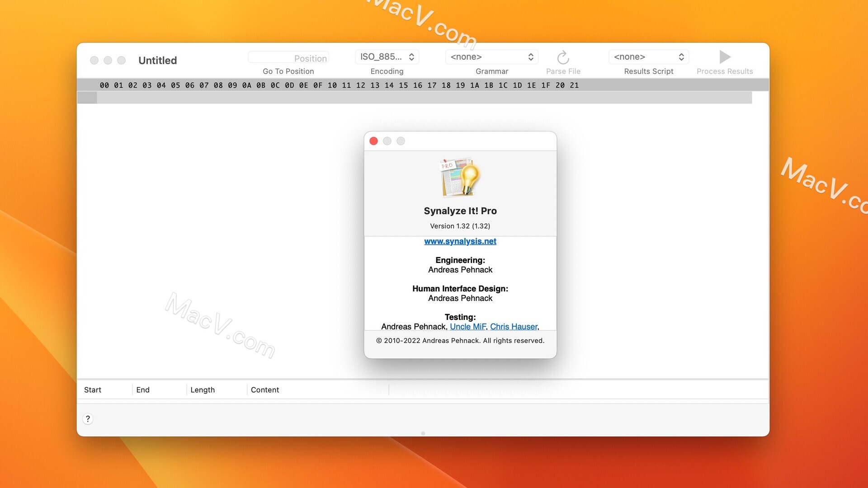This screenshot has width=868, height=488.
Task: Open the Uncle MiF link
Action: click(x=468, y=326)
